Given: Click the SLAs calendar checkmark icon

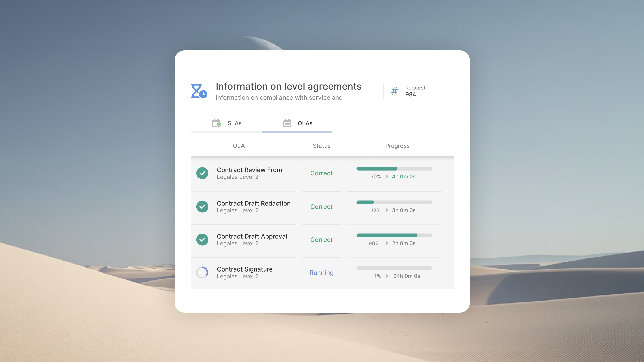Looking at the screenshot, I should 217,123.
